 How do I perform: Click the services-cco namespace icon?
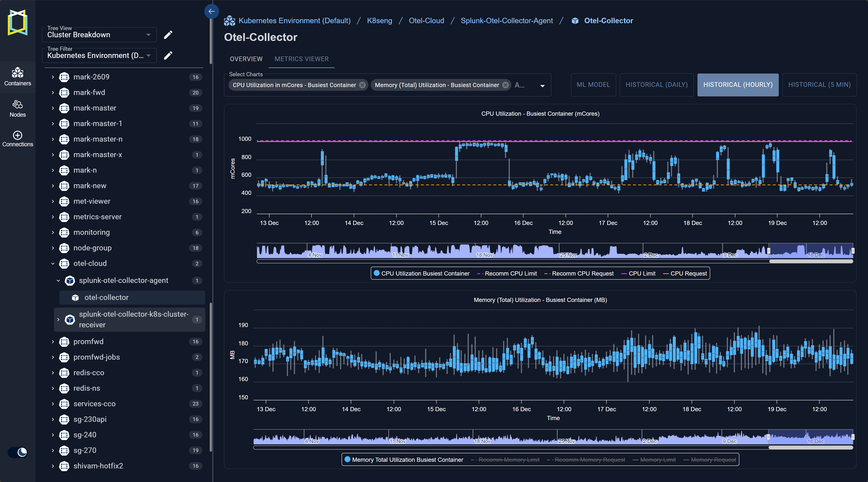[64, 404]
